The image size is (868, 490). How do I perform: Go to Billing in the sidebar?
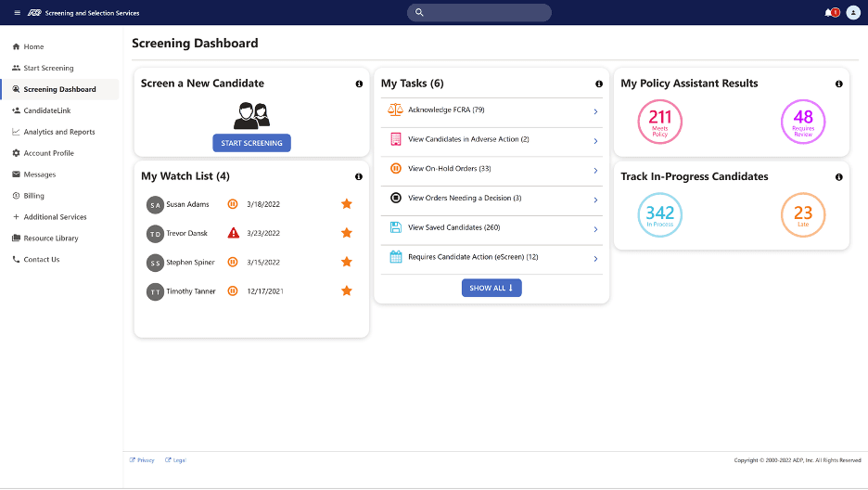coord(33,196)
